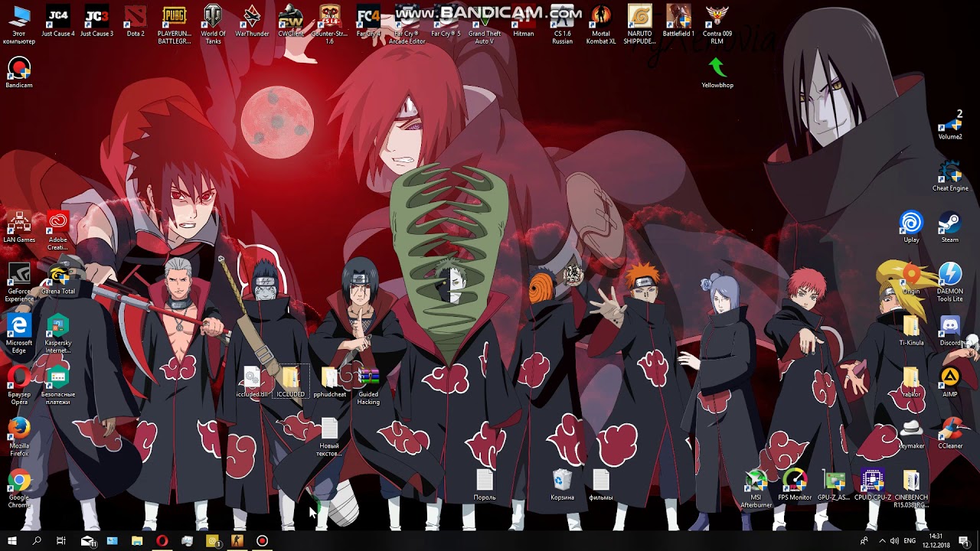Switch to Bandicam recording taskbar button
The image size is (980, 551).
click(263, 541)
